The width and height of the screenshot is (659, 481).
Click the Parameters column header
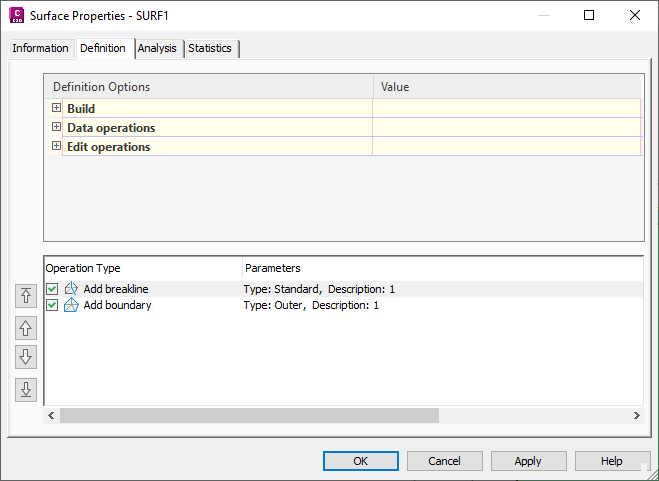click(x=443, y=268)
